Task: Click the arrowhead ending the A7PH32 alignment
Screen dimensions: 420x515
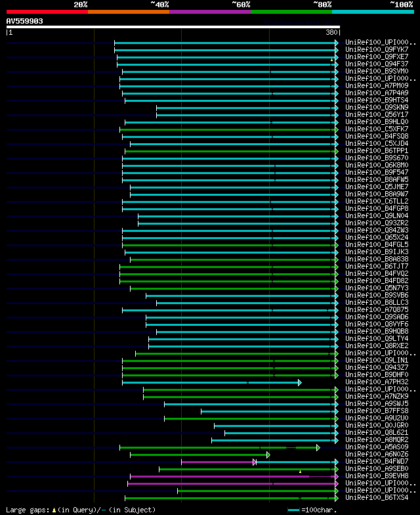Action: [299, 382]
